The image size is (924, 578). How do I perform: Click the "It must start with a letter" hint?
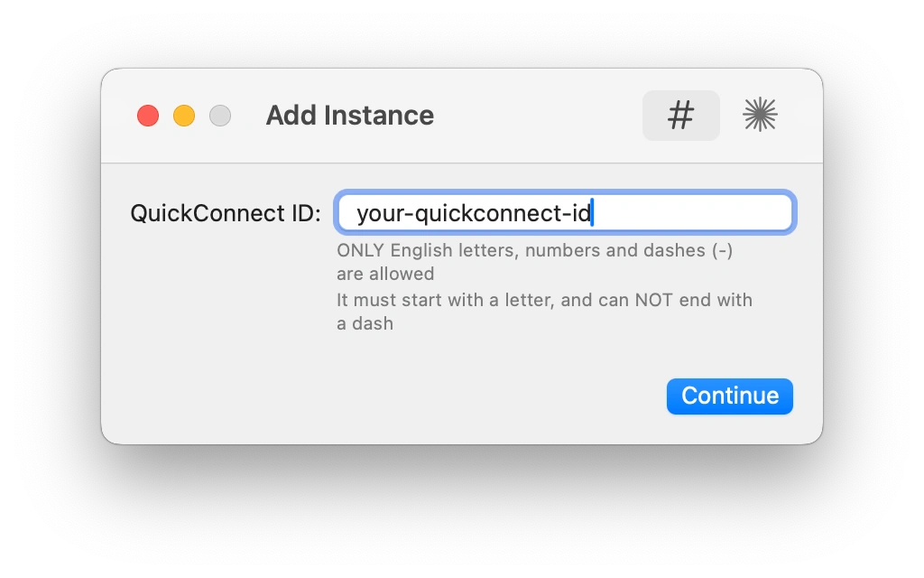[x=544, y=300]
